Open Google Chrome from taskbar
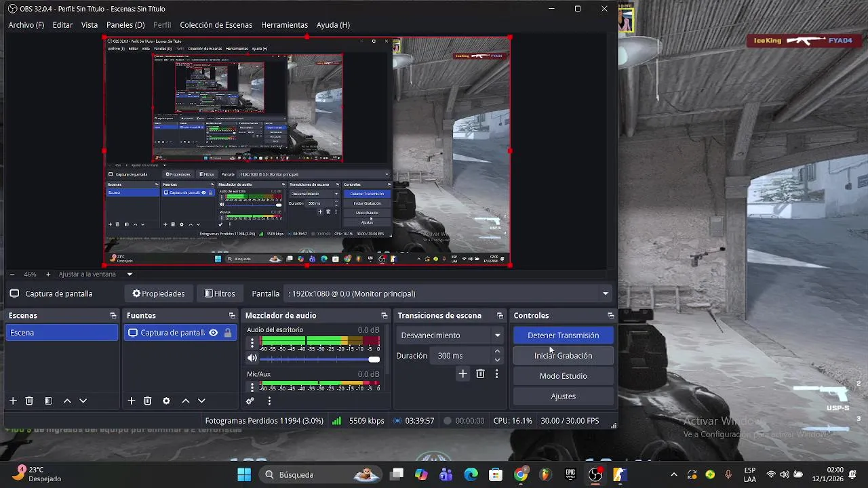Viewport: 868px width, 488px height. tap(521, 474)
